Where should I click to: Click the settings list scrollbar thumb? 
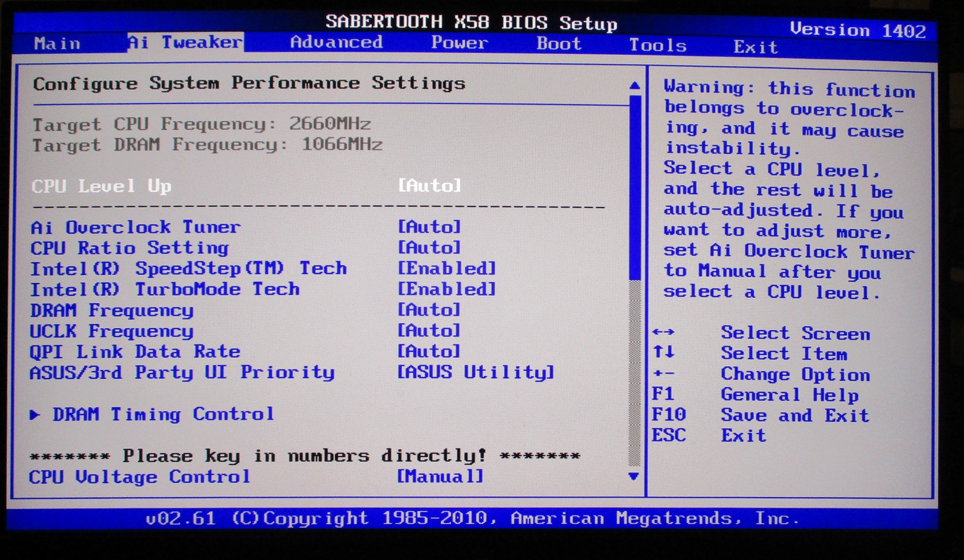click(x=635, y=188)
